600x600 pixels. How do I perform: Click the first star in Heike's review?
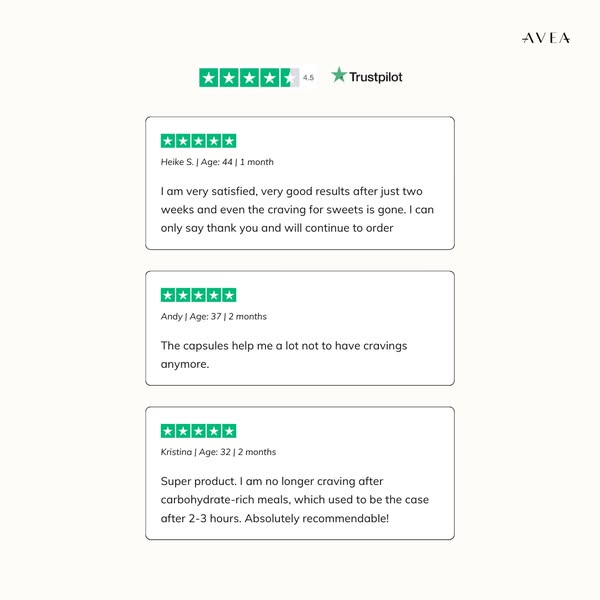point(168,141)
